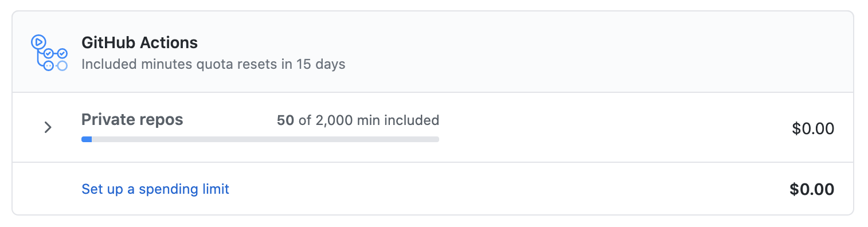Click the bold 50 minutes used figure
Screen dimensions: 868x227
coord(286,120)
